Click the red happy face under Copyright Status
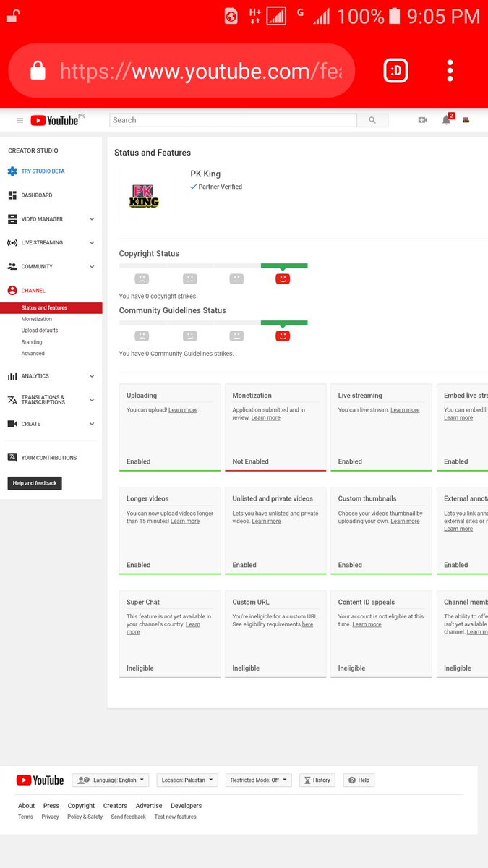This screenshot has height=868, width=488. 283,278
